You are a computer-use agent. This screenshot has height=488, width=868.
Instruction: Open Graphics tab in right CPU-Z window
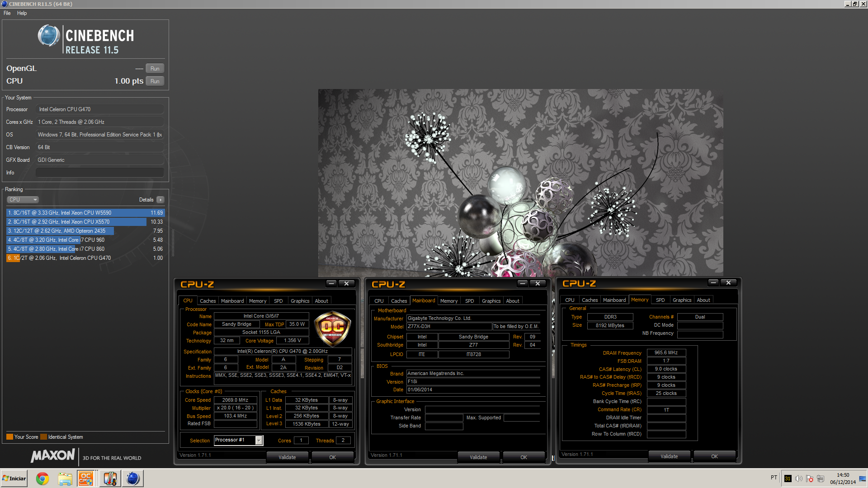click(682, 300)
